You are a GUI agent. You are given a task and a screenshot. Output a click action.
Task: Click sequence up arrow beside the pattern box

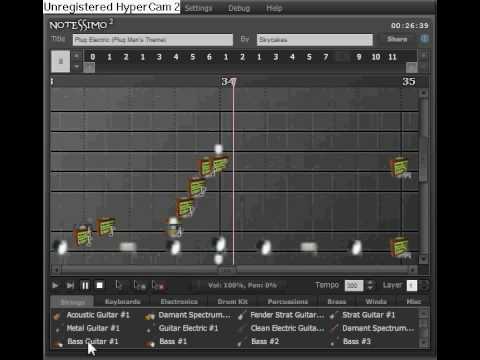click(x=77, y=56)
